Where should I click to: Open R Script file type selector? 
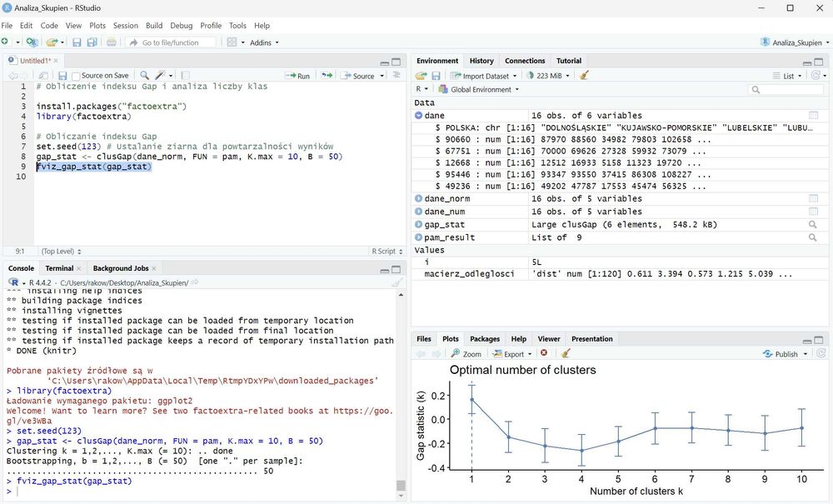(x=387, y=252)
